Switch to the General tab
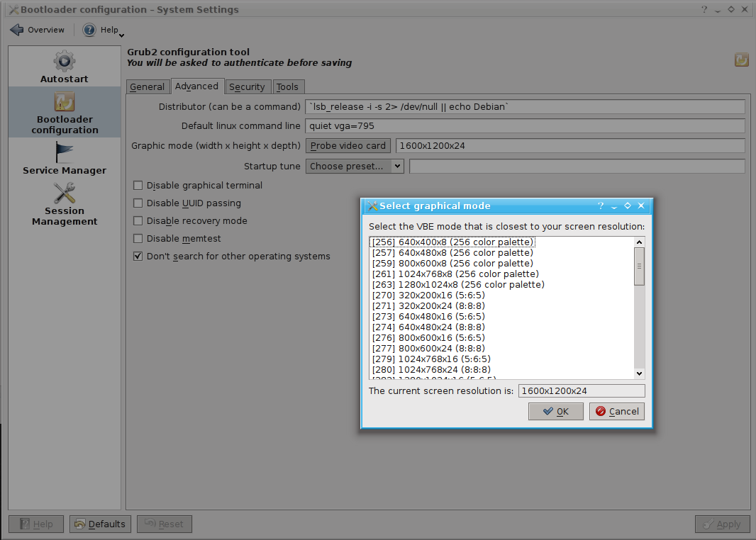 148,86
